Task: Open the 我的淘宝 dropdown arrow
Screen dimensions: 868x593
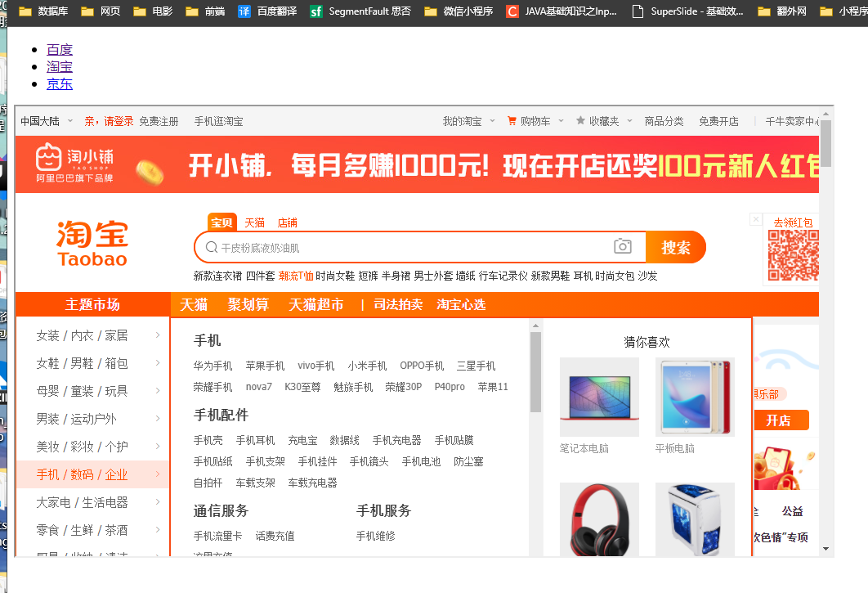Action: coord(494,121)
